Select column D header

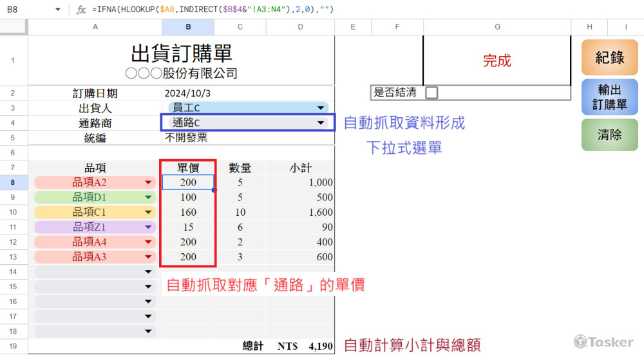(x=300, y=26)
